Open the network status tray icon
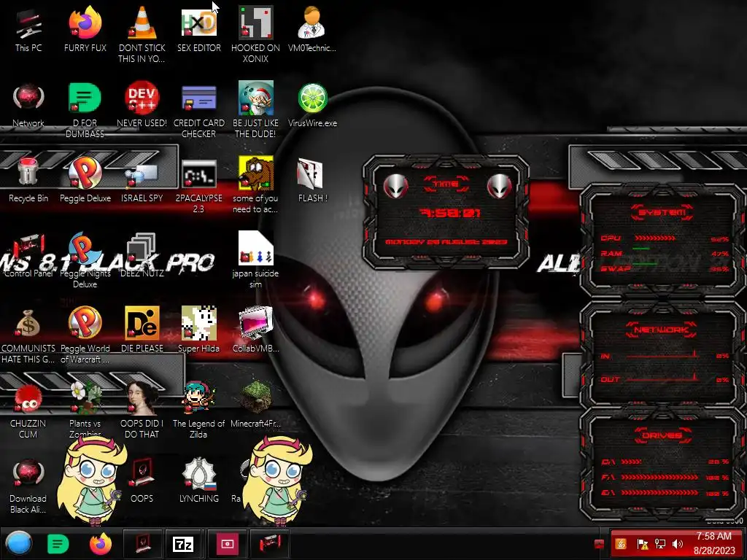This screenshot has width=747, height=560. coord(660,544)
